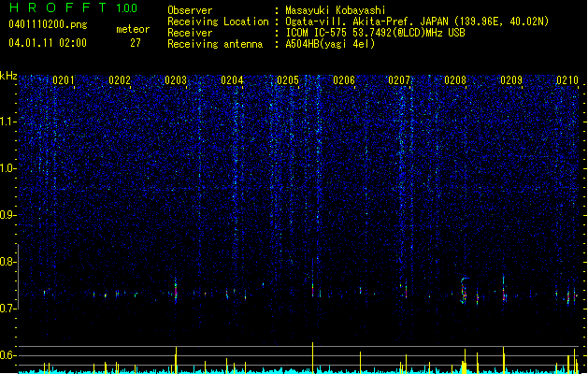This screenshot has width=588, height=374.
Task: Click the 0202 time marker
Action: point(120,79)
